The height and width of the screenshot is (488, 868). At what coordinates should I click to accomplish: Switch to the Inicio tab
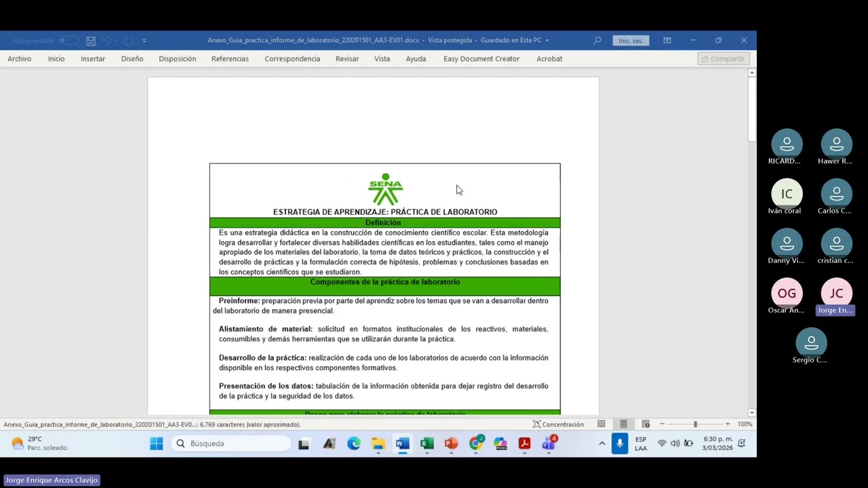click(x=56, y=59)
